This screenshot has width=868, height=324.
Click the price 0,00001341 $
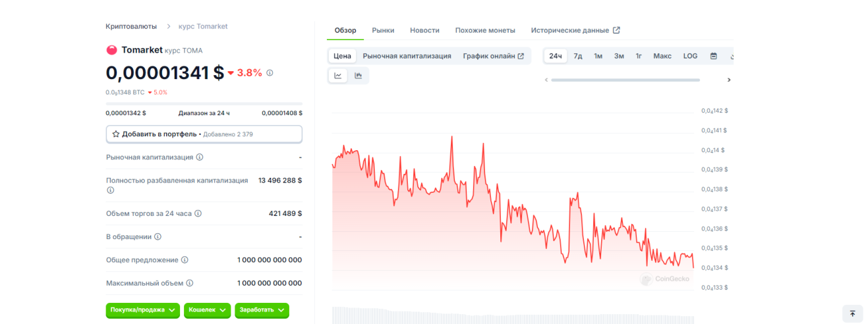click(x=165, y=73)
